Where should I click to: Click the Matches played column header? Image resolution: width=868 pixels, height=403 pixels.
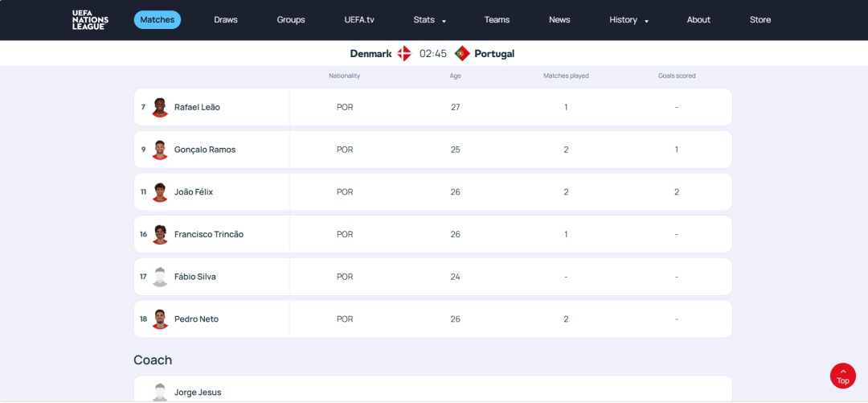click(x=566, y=76)
